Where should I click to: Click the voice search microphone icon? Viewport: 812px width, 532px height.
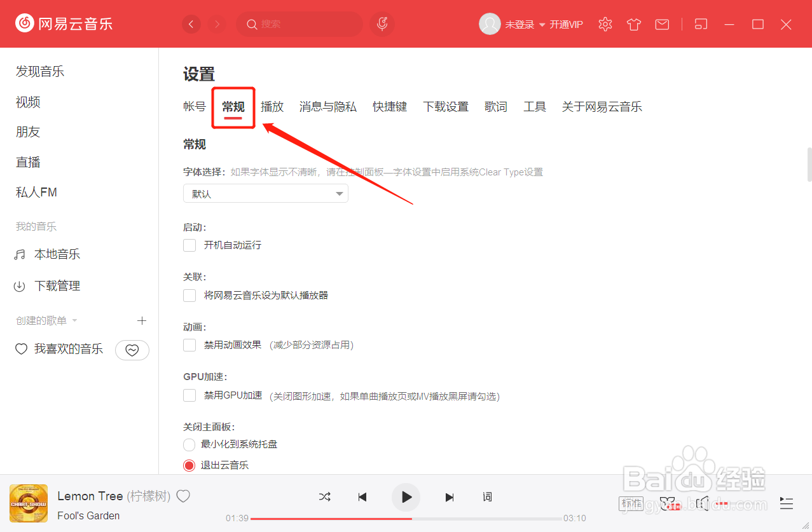(382, 24)
